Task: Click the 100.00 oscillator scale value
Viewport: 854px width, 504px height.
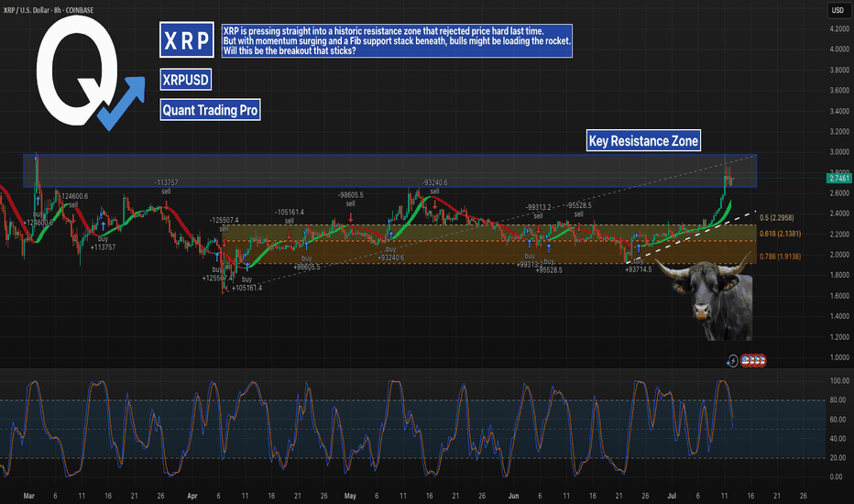Action: (838, 381)
